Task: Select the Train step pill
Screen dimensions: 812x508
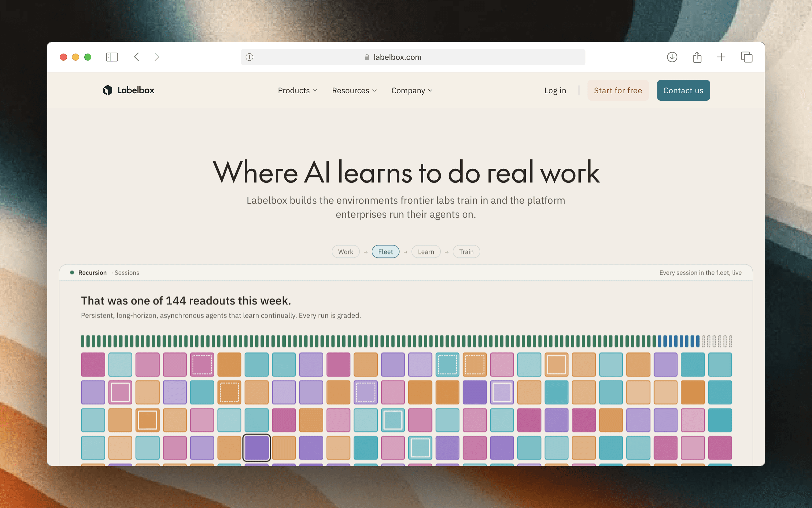Action: (466, 252)
